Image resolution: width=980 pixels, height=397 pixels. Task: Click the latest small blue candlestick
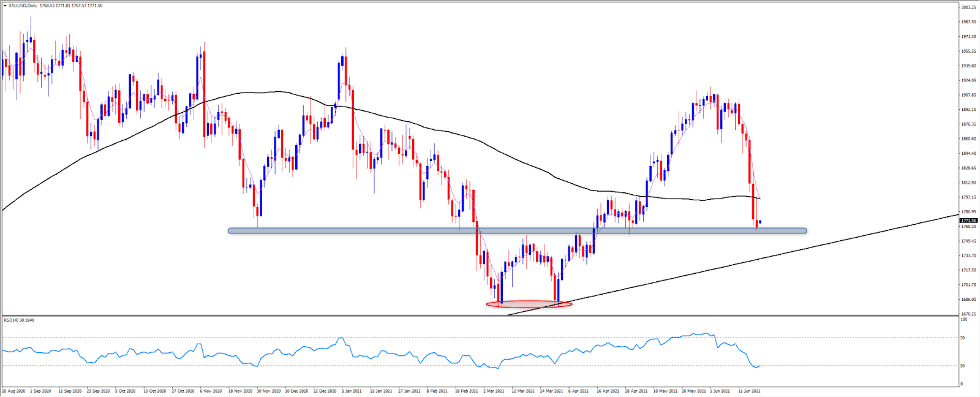point(760,222)
